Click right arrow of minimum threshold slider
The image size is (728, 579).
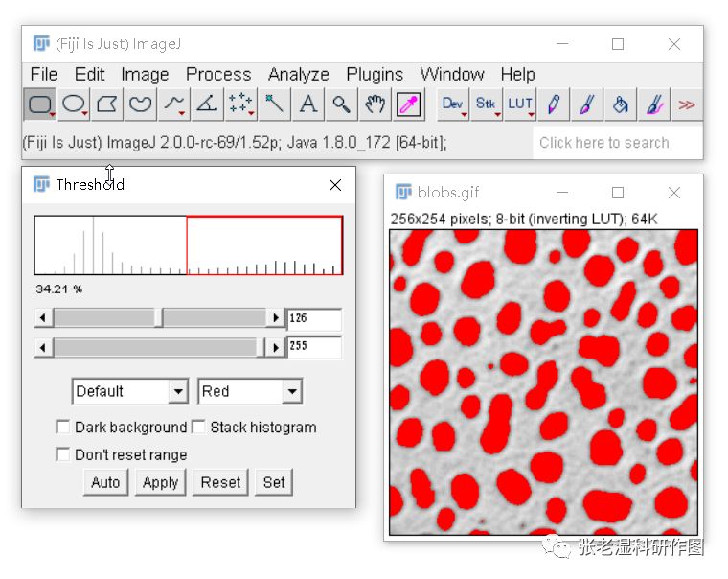(x=276, y=318)
